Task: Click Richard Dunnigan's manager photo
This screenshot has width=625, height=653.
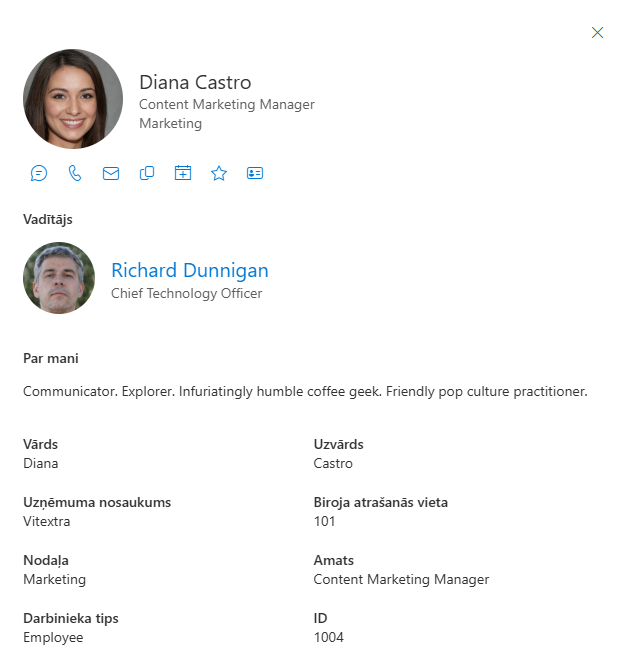Action: pos(59,278)
